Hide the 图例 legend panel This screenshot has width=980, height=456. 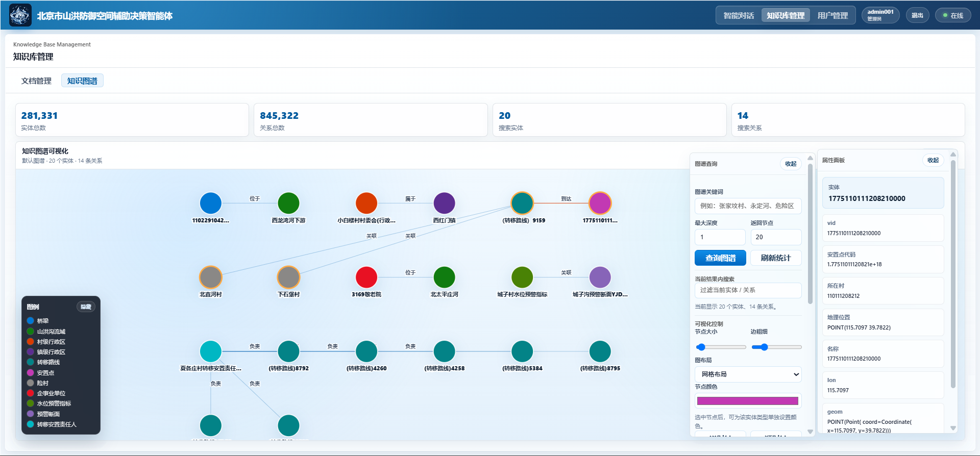pos(86,307)
